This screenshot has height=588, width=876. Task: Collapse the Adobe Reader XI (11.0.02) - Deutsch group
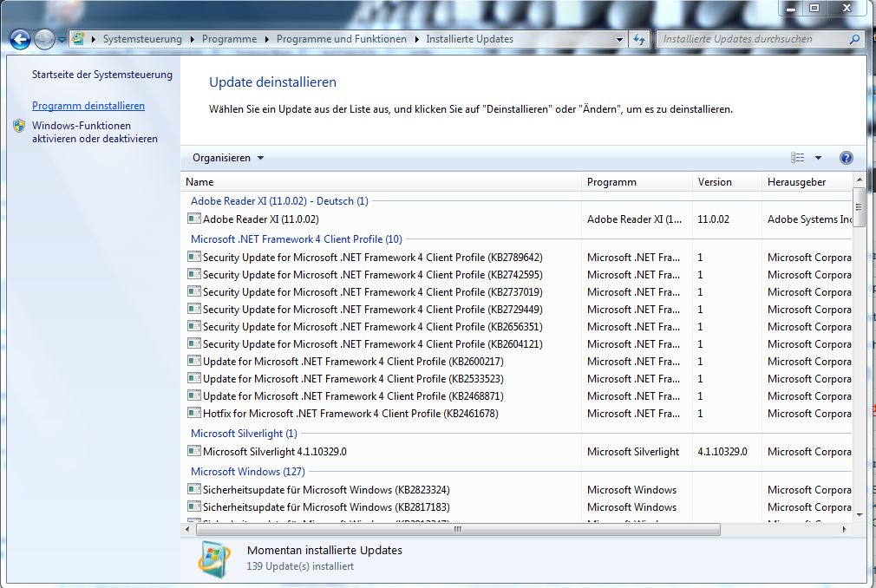click(x=279, y=201)
